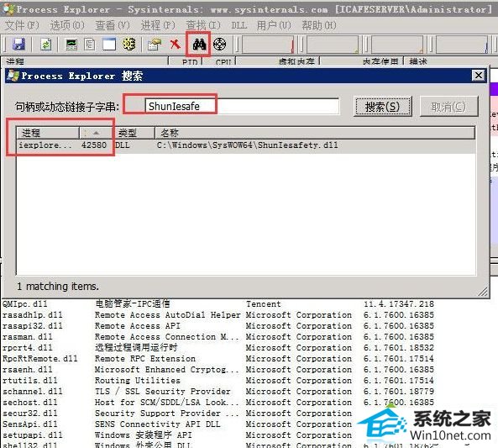
Task: Click the 'Remote Access AutoDial Helper' description
Action: point(168,314)
